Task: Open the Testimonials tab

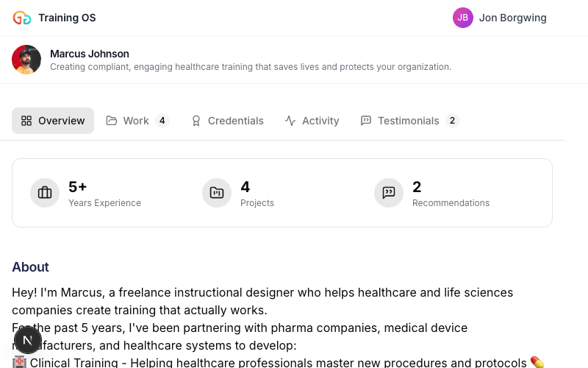Action: pos(408,121)
